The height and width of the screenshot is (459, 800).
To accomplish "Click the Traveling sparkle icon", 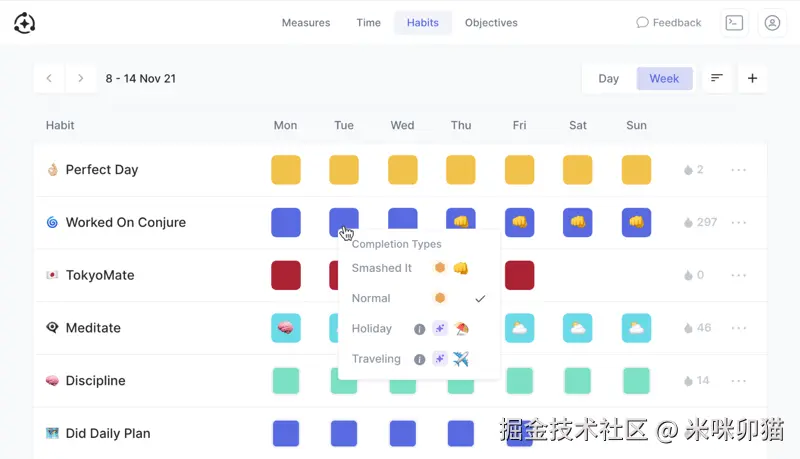I will 440,359.
